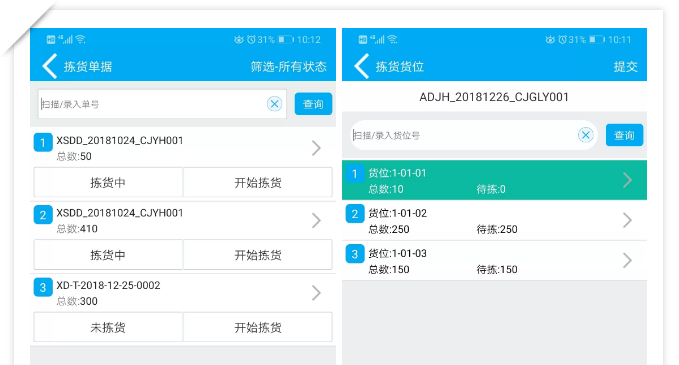Open 货位:1-01-02 details chevron
The height and width of the screenshot is (365, 679).
click(x=627, y=220)
